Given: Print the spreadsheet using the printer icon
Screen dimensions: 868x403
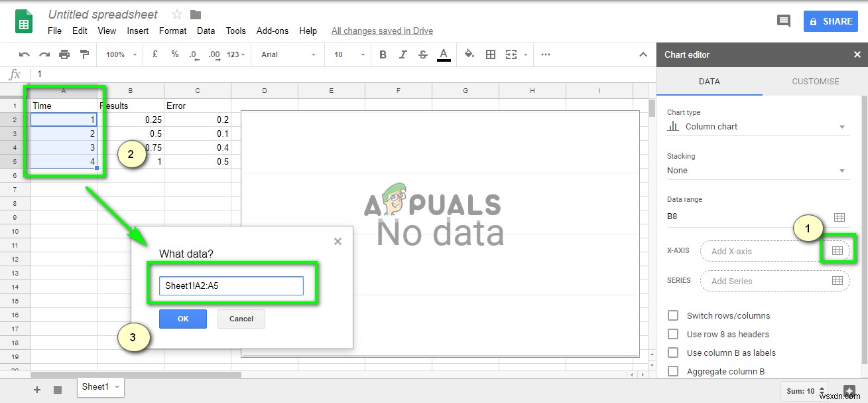Looking at the screenshot, I should pyautogui.click(x=64, y=54).
